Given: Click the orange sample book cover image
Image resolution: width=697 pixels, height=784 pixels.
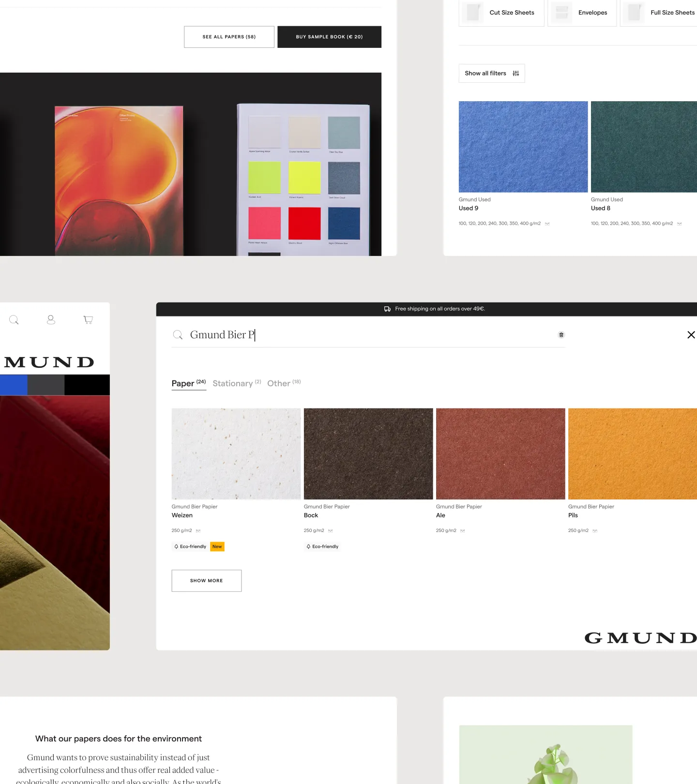Looking at the screenshot, I should point(119,181).
